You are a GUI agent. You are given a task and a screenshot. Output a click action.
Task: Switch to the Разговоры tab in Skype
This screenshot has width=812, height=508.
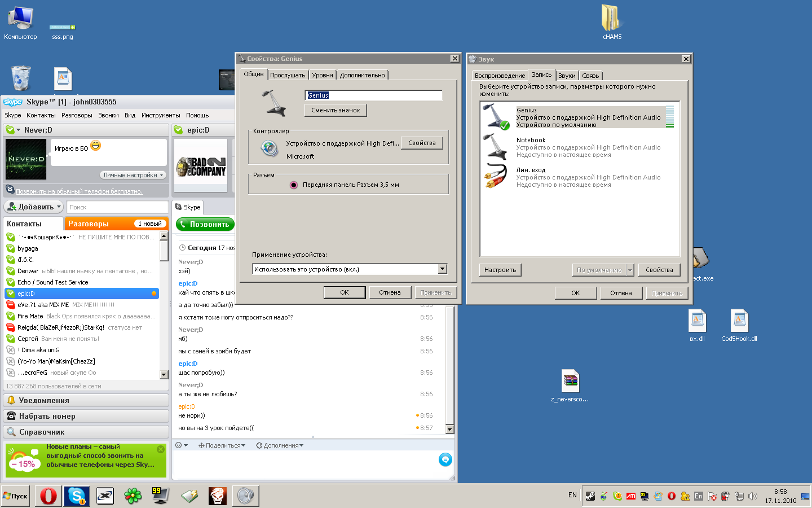116,224
